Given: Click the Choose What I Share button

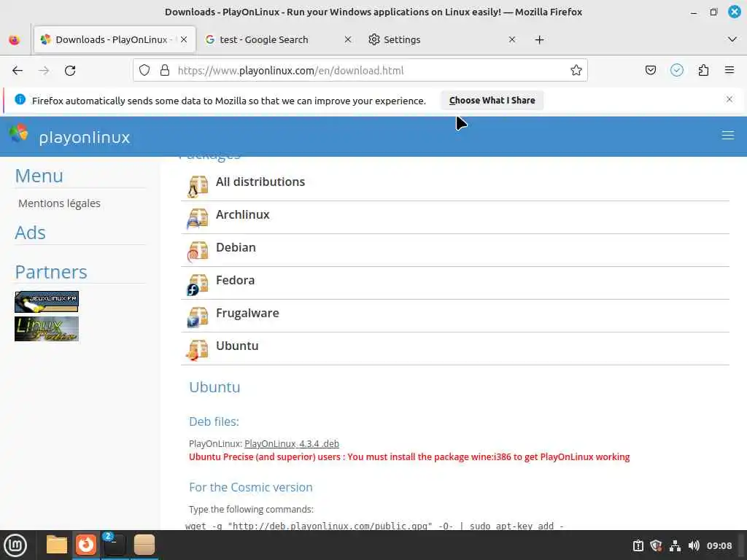Looking at the screenshot, I should 492,101.
